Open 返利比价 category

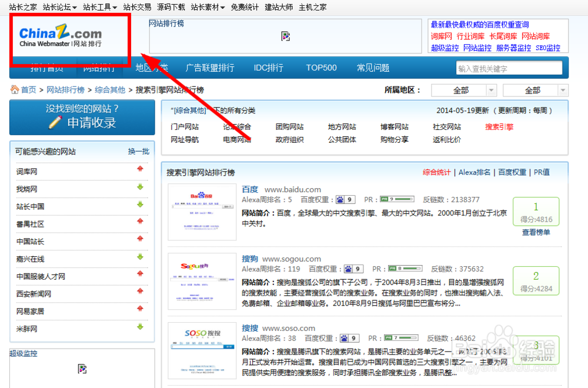coord(447,140)
